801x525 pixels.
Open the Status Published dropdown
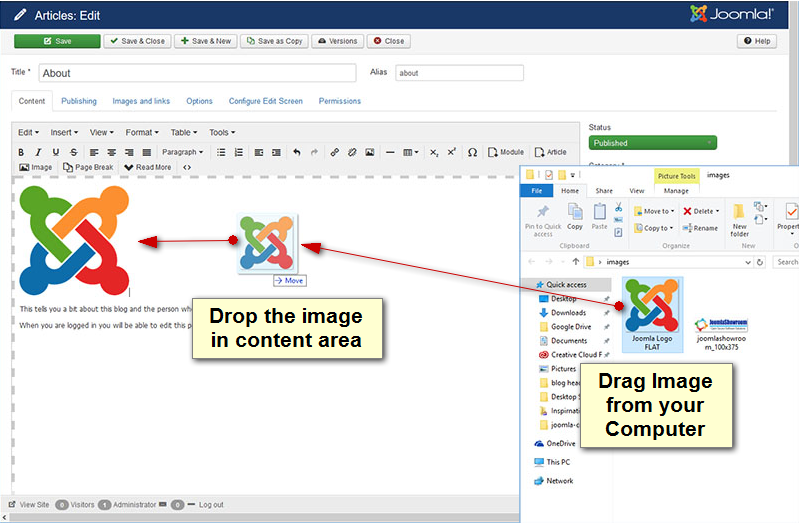[x=652, y=143]
